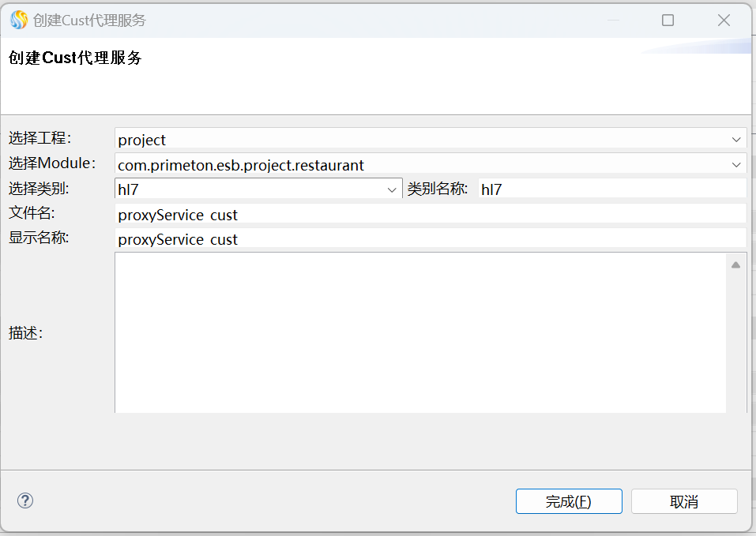
Task: Focus the 类别名称 input field
Action: point(611,189)
